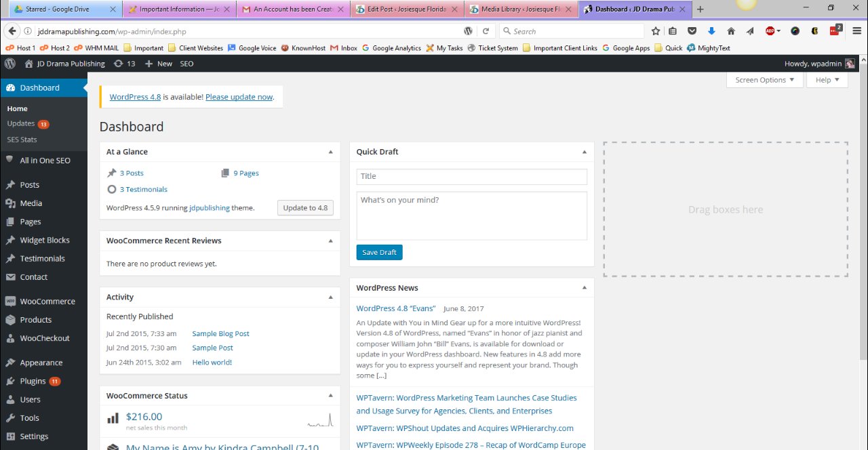Viewport: 868px width, 450px height.
Task: Click the browser back arrow button
Action: [11, 31]
